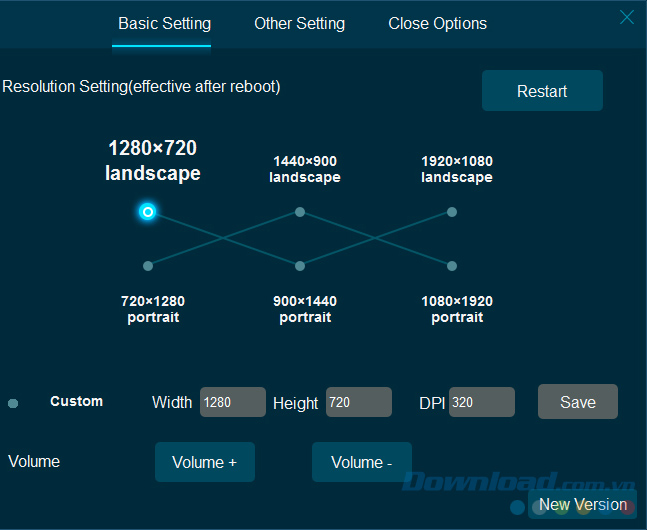Close the settings window with X icon
Screen dimensions: 647x530
pyautogui.click(x=627, y=17)
